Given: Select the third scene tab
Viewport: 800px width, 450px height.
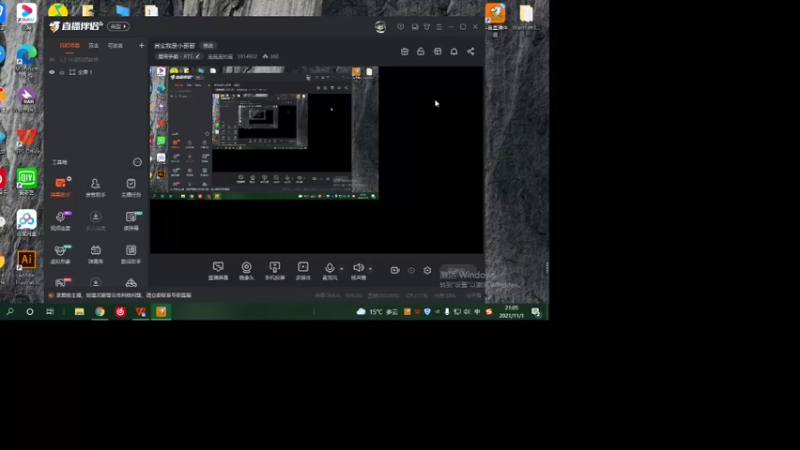Looking at the screenshot, I should 115,45.
